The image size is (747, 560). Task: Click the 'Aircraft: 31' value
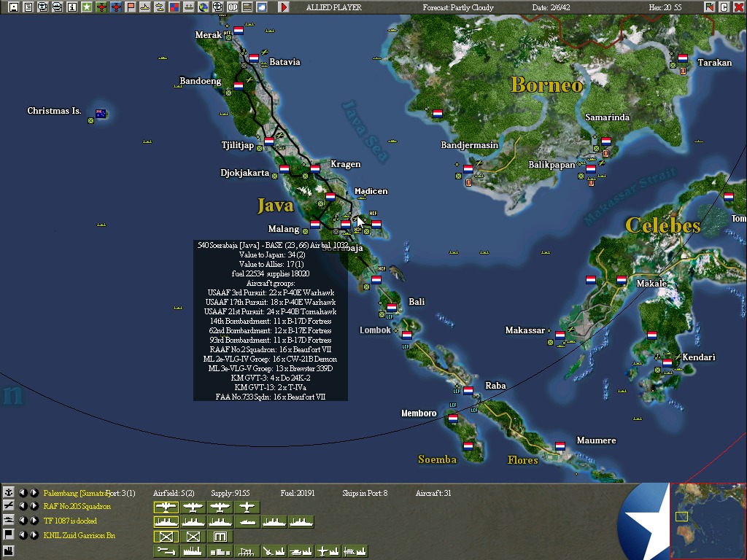433,493
